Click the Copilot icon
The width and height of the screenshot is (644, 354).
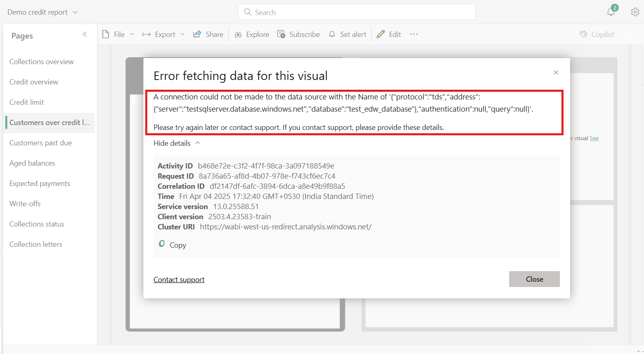tap(583, 34)
